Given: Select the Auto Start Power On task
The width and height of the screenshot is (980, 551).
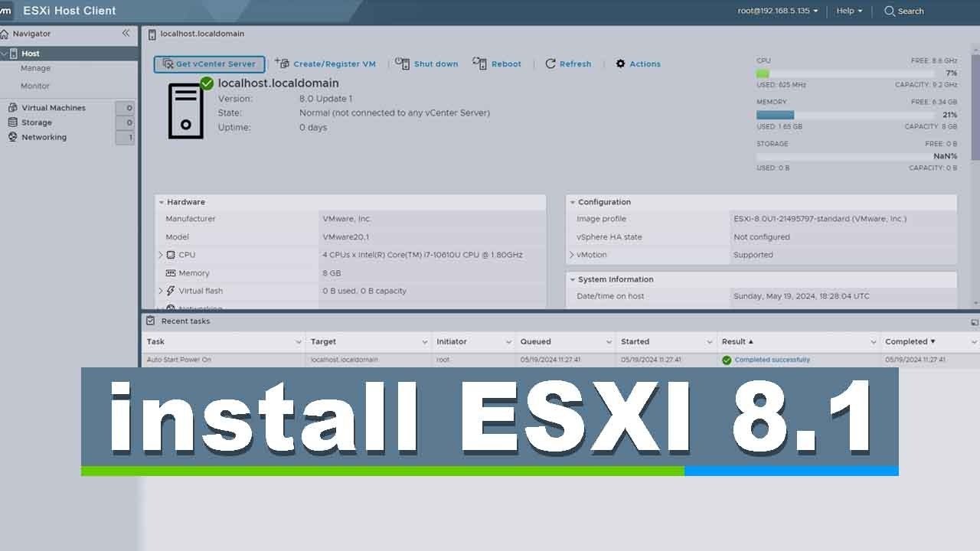Looking at the screenshot, I should coord(179,360).
